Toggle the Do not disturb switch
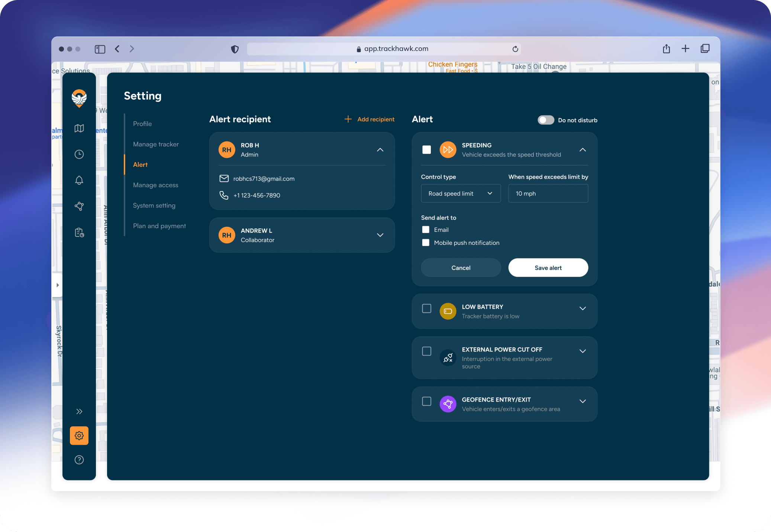771x532 pixels. 545,120
